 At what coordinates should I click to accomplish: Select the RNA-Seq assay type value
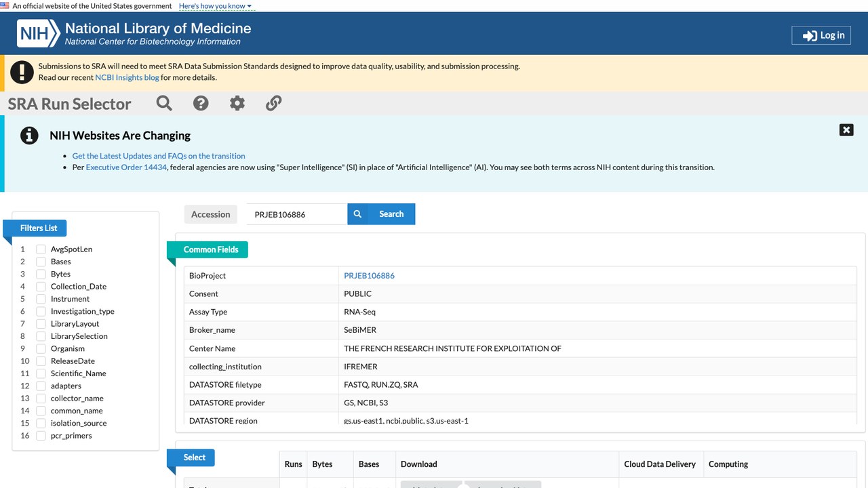[359, 312]
